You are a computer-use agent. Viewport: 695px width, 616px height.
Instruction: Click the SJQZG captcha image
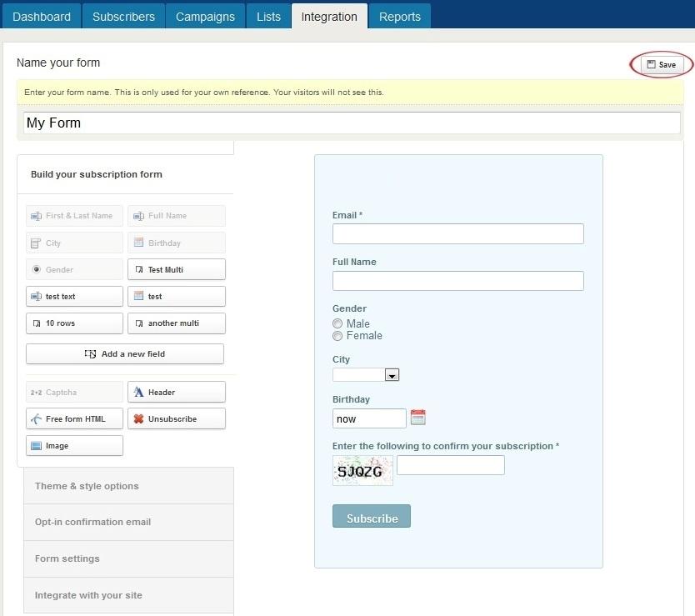(362, 471)
